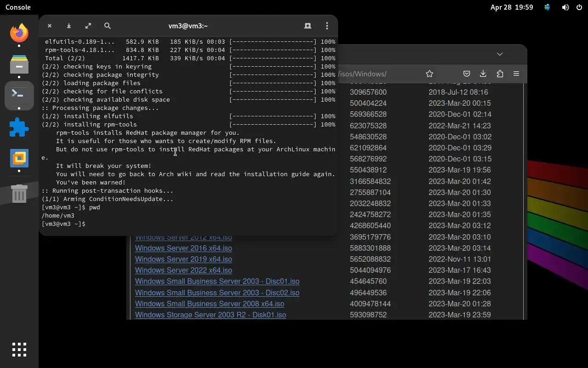Image resolution: width=588 pixels, height=368 pixels.
Task: Click 'It will break your system!' line
Action: click(103, 166)
